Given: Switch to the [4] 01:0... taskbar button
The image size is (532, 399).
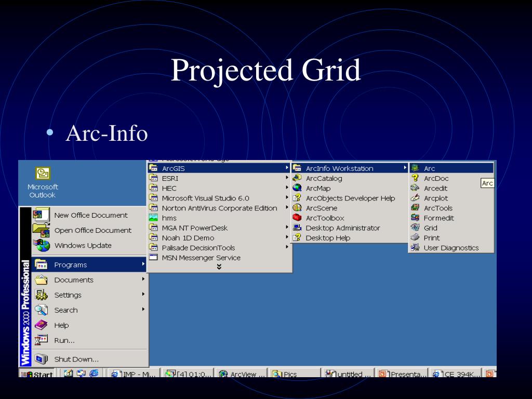Looking at the screenshot, I should coord(188,373).
